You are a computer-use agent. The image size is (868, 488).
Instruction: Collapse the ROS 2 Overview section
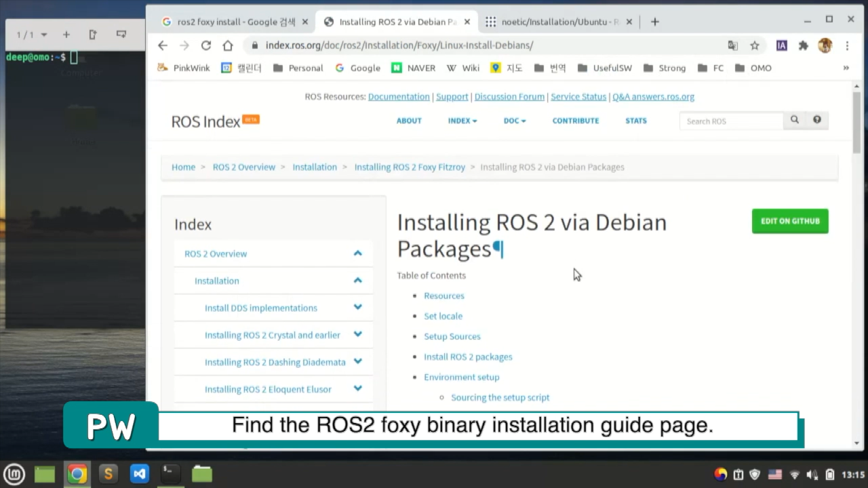click(357, 253)
